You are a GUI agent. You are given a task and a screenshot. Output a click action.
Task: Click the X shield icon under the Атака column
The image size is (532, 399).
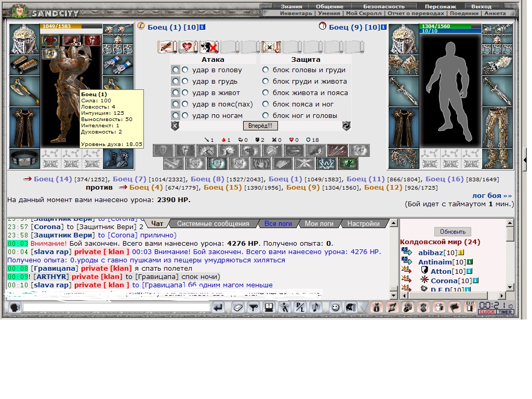click(175, 126)
